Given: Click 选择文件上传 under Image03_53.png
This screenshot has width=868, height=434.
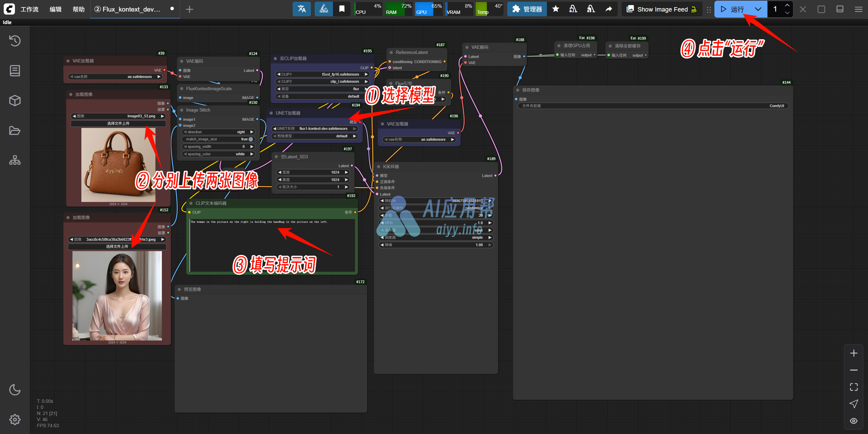Looking at the screenshot, I should pos(118,123).
